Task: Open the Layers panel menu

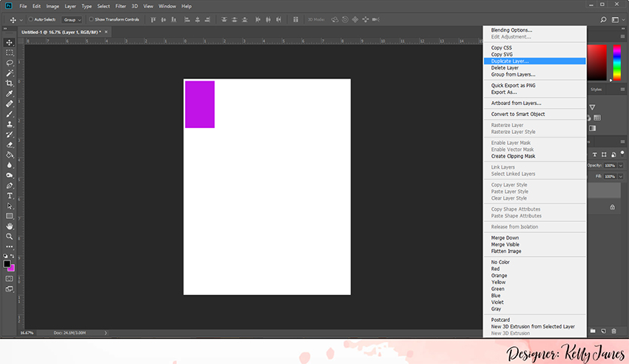Action: pyautogui.click(x=622, y=141)
